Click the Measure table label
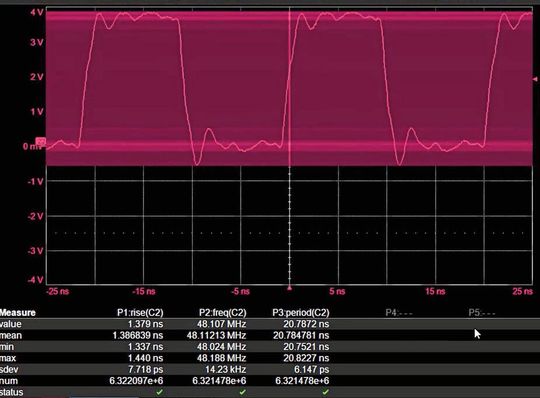The height and width of the screenshot is (398, 540). 18,313
